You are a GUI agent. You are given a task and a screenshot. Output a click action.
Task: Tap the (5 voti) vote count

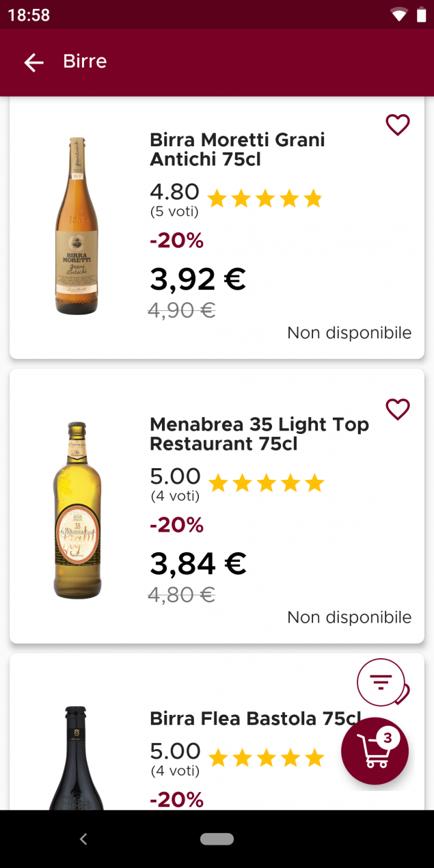(174, 212)
